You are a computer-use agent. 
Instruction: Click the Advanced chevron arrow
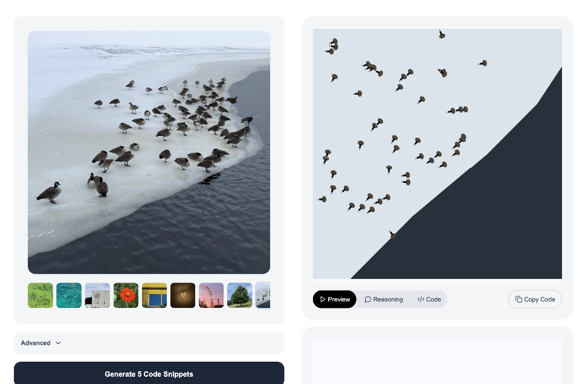[58, 343]
